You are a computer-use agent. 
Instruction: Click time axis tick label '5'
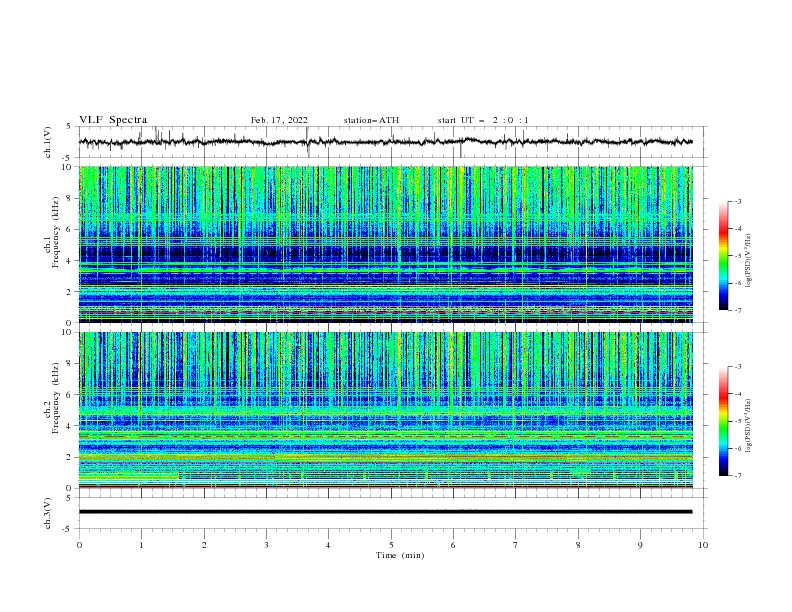391,545
